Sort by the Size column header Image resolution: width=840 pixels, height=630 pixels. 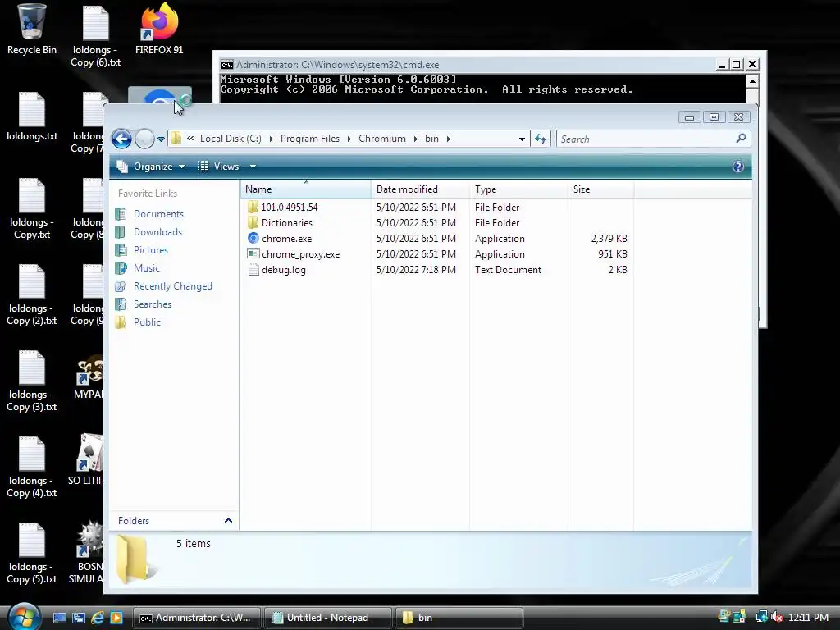pyautogui.click(x=600, y=189)
